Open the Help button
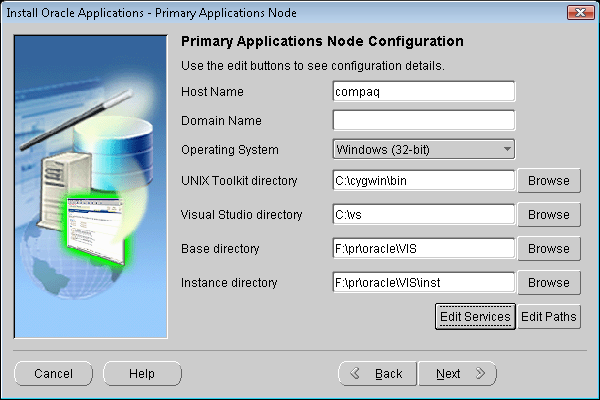 click(142, 374)
